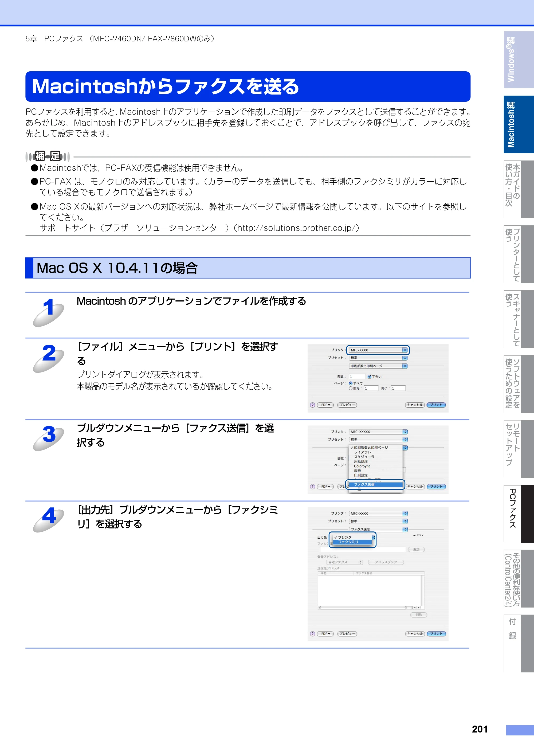Click the アドレスブック button

coord(386,562)
